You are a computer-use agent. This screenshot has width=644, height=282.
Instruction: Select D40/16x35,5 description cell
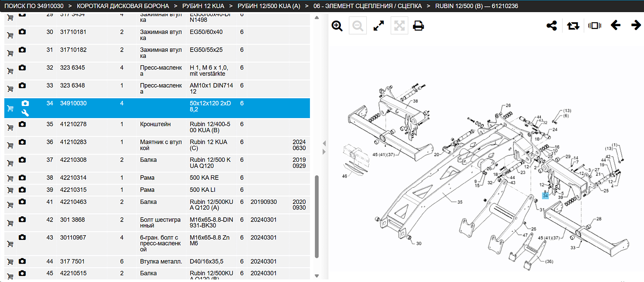pos(212,261)
